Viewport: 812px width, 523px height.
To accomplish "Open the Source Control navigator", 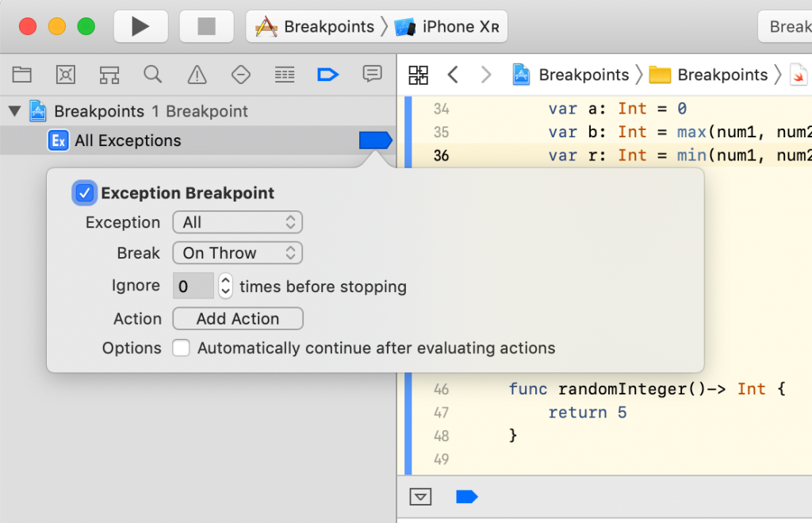I will pyautogui.click(x=65, y=74).
